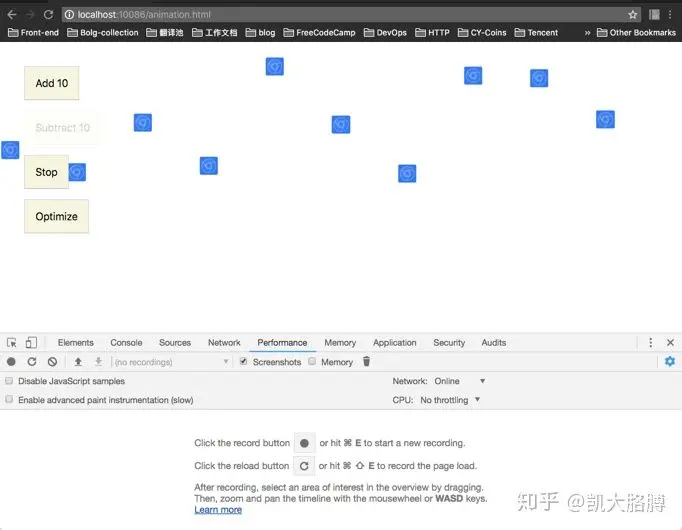
Task: Open the Front-end bookmarks folder
Action: point(33,33)
